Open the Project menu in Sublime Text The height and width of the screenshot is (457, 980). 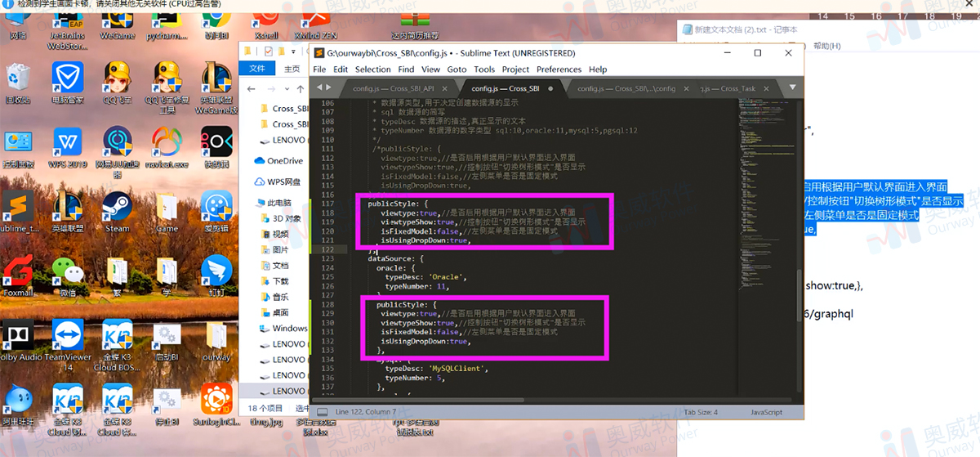point(515,69)
